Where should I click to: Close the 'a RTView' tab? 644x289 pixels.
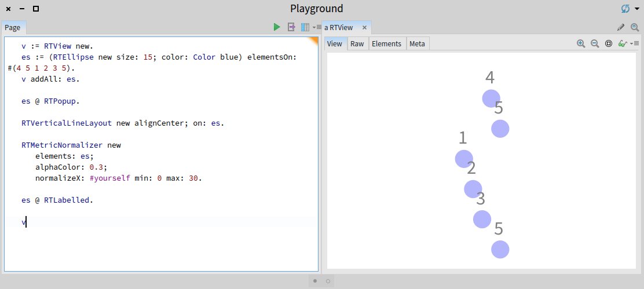click(x=365, y=28)
